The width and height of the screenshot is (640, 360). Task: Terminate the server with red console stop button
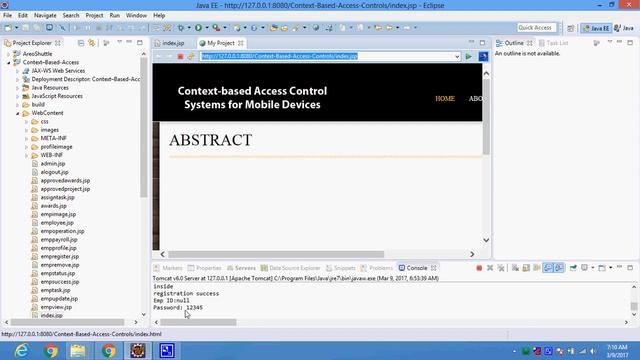click(479, 268)
